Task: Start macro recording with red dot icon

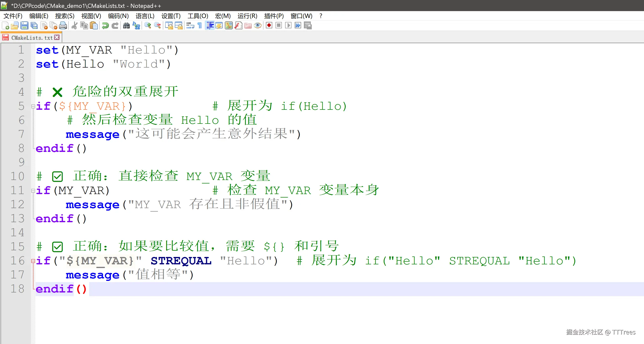Action: (269, 26)
